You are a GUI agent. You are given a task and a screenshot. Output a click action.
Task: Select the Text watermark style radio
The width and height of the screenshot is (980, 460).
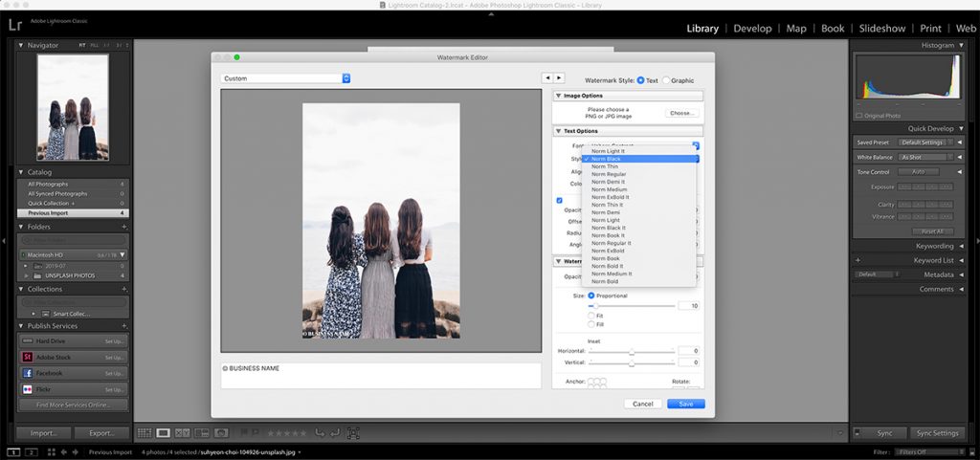[640, 80]
